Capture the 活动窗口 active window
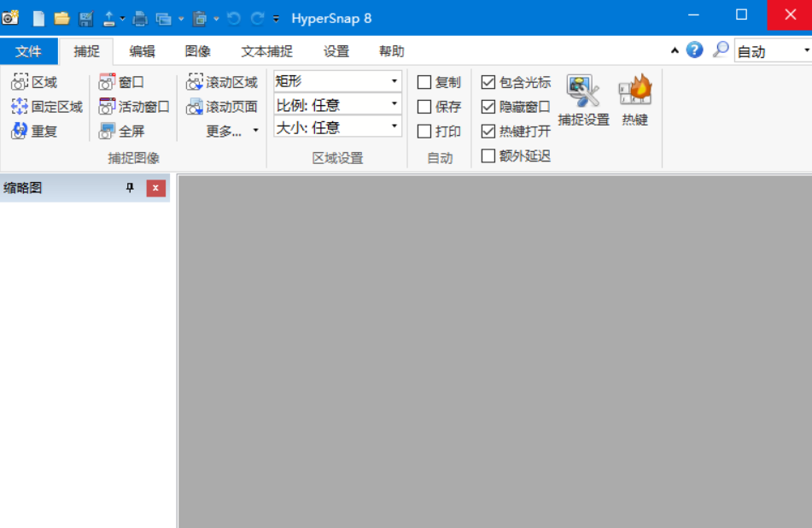This screenshot has width=812, height=528. (134, 107)
